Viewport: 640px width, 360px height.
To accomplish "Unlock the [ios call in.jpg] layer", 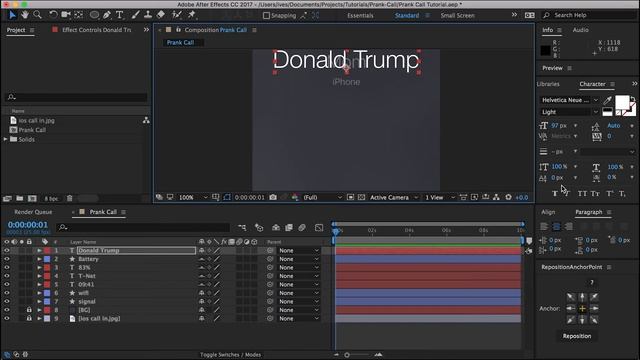I will (29, 318).
